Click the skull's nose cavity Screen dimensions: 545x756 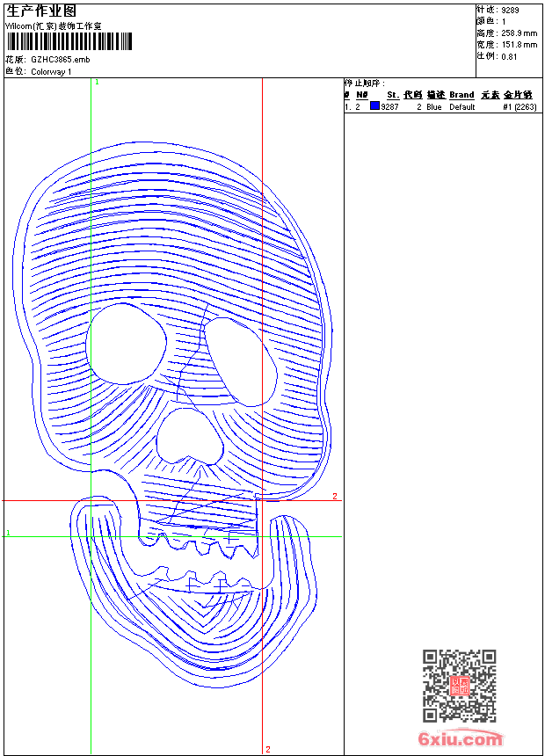(189, 433)
